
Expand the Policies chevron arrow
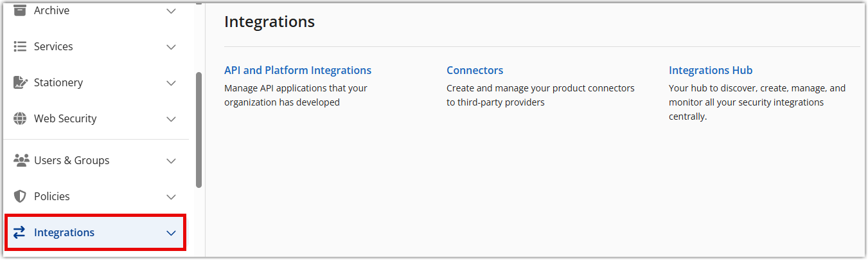(171, 197)
